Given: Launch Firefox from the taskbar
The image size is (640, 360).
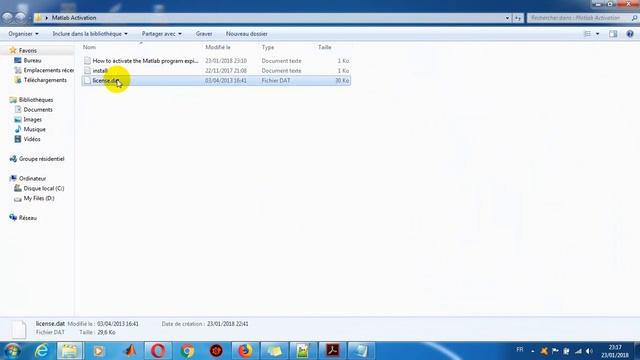Looking at the screenshot, I should [245, 351].
